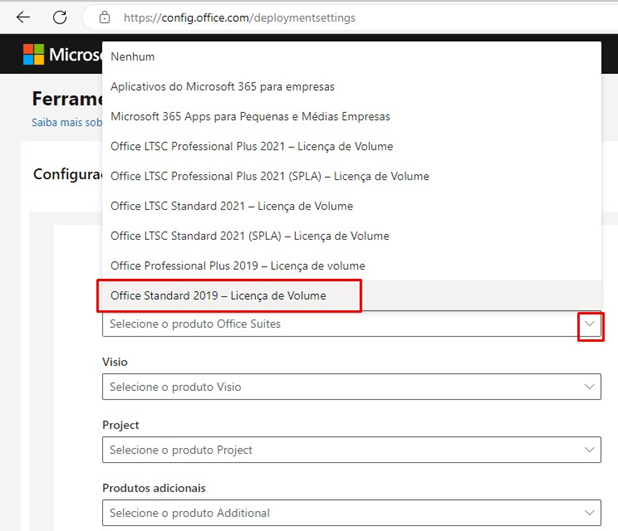
Task: Click the Project field label
Action: coord(121,425)
